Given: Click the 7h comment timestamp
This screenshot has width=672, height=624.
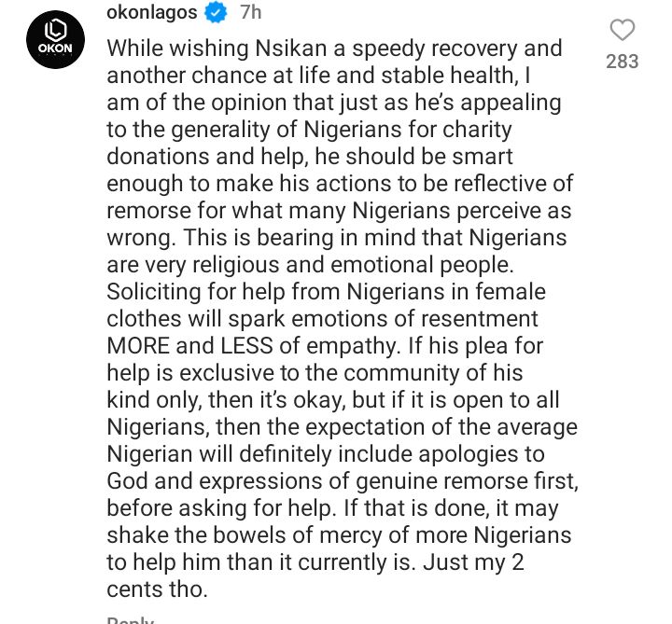Looking at the screenshot, I should coord(251,12).
